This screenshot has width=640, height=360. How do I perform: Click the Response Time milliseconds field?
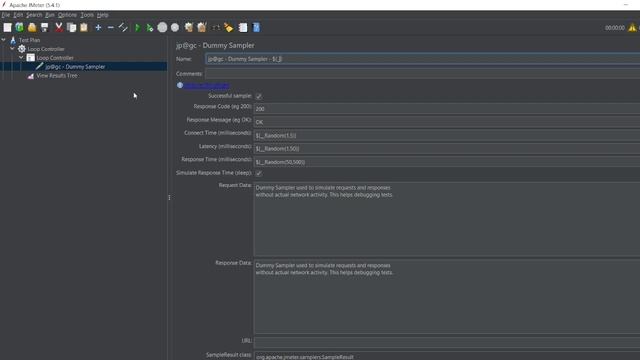click(x=447, y=162)
